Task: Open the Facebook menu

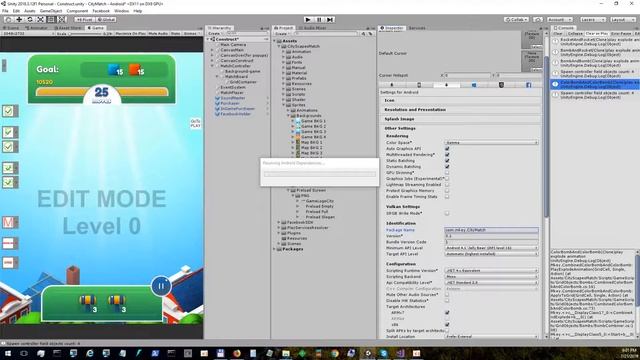Action: 101,11
